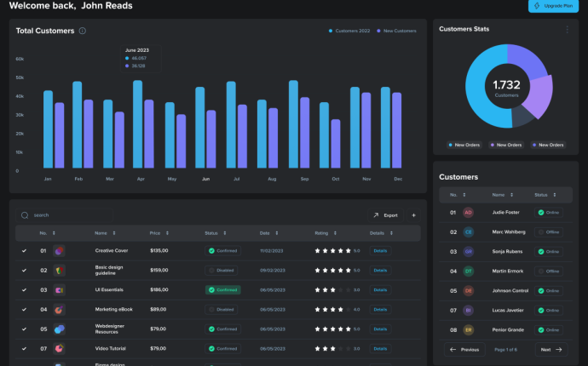Click the Page 1 of 6 indicator

click(505, 350)
